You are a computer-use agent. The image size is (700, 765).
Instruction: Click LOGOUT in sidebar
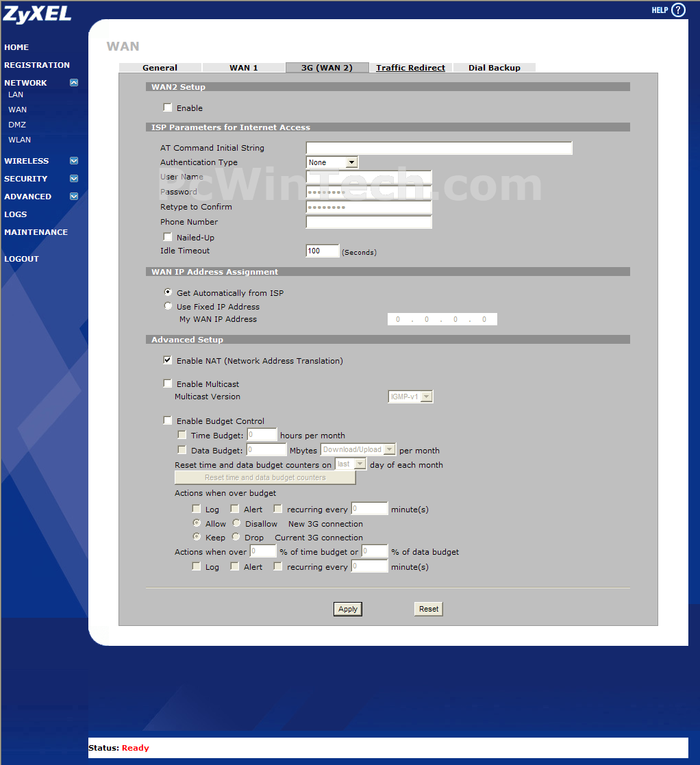pyautogui.click(x=21, y=259)
